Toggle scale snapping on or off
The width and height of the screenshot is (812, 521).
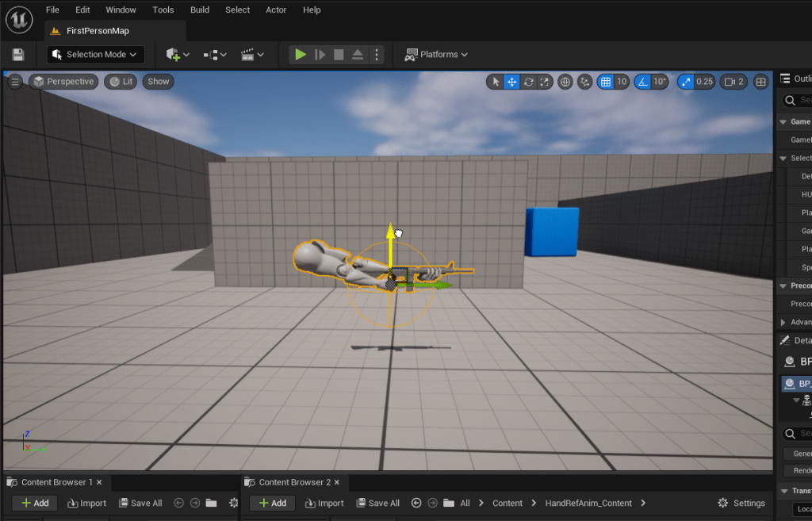click(x=686, y=82)
